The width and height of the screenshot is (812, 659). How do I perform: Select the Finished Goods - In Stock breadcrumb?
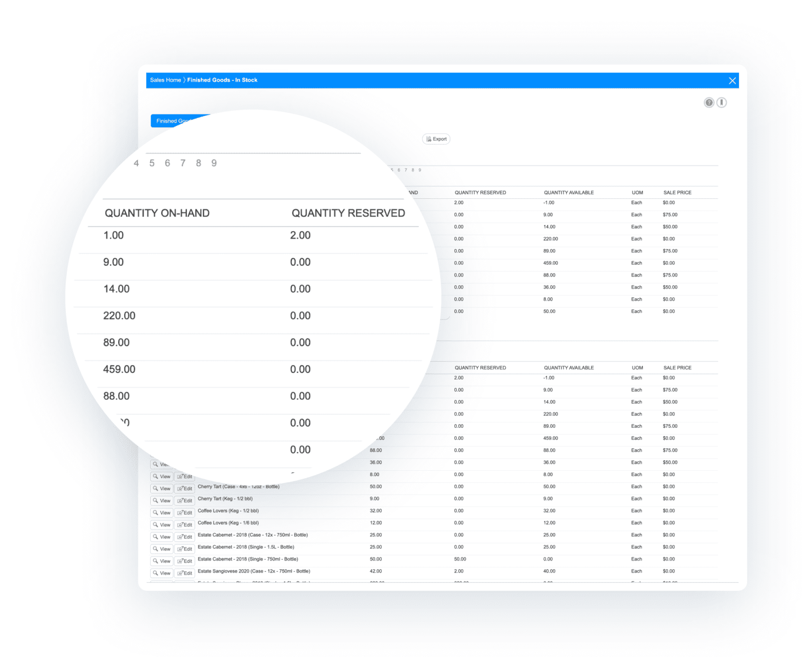[222, 80]
